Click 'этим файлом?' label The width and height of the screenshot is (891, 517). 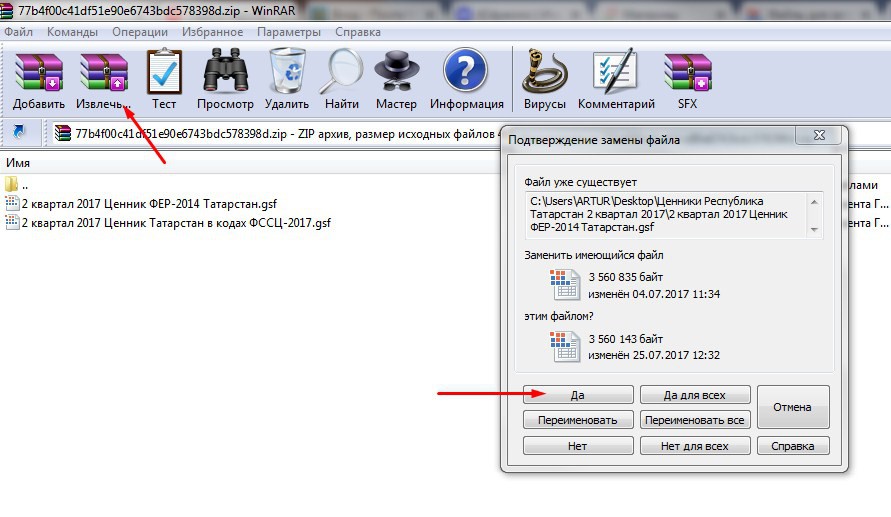click(x=559, y=316)
